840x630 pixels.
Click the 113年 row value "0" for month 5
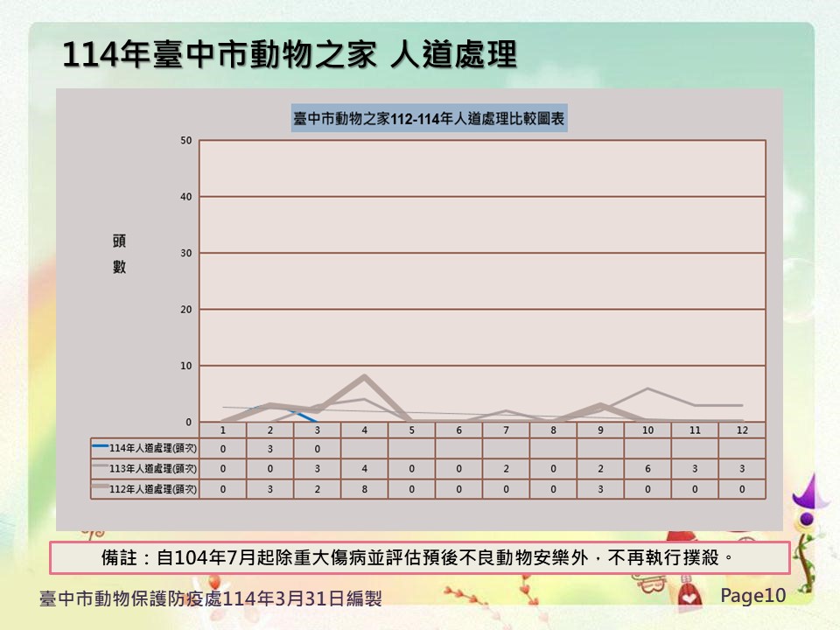click(x=411, y=469)
